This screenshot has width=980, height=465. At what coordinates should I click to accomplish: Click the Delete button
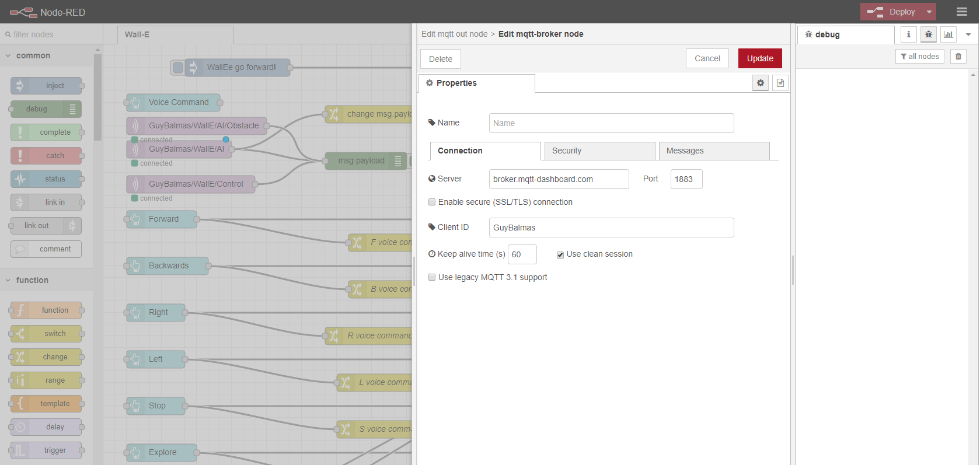tap(441, 59)
